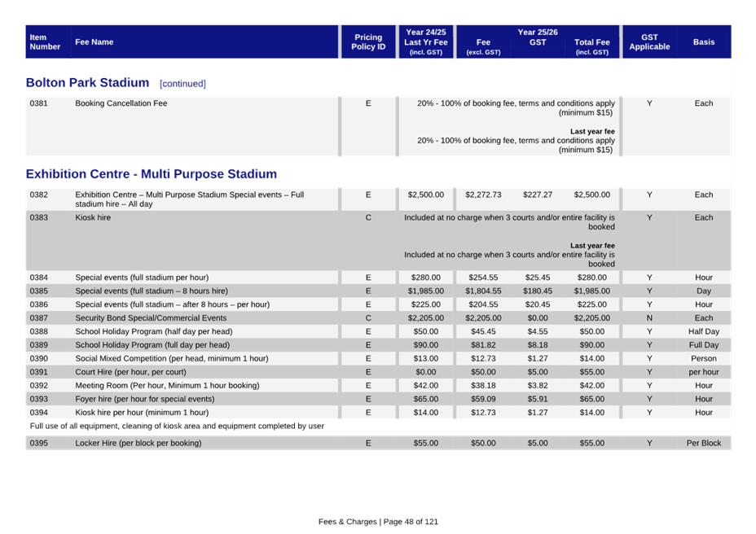
Task: Click the $1,804.55 fee excluding GST
Action: (483, 291)
